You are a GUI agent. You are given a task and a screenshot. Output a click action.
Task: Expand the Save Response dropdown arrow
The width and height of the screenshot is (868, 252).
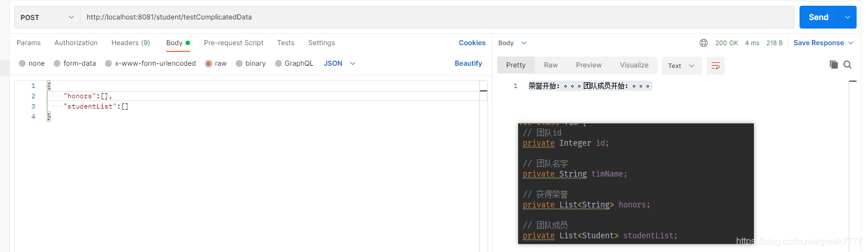coord(851,43)
